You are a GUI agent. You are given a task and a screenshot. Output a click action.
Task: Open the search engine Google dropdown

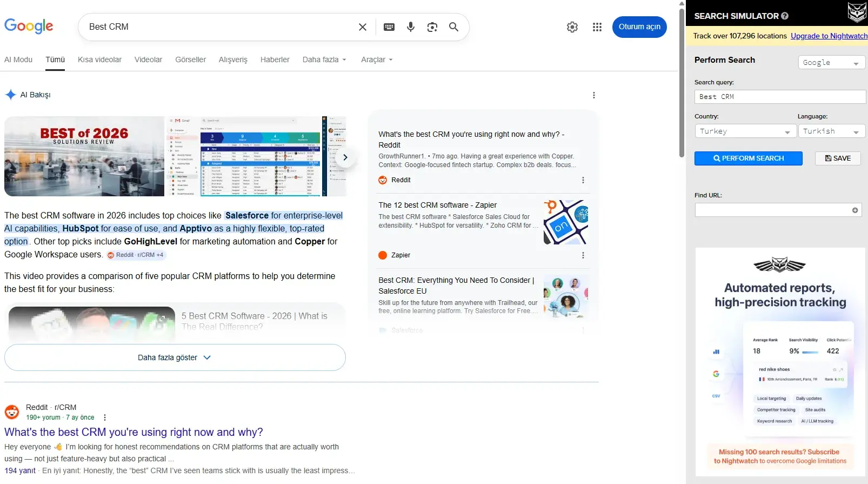[x=832, y=63]
